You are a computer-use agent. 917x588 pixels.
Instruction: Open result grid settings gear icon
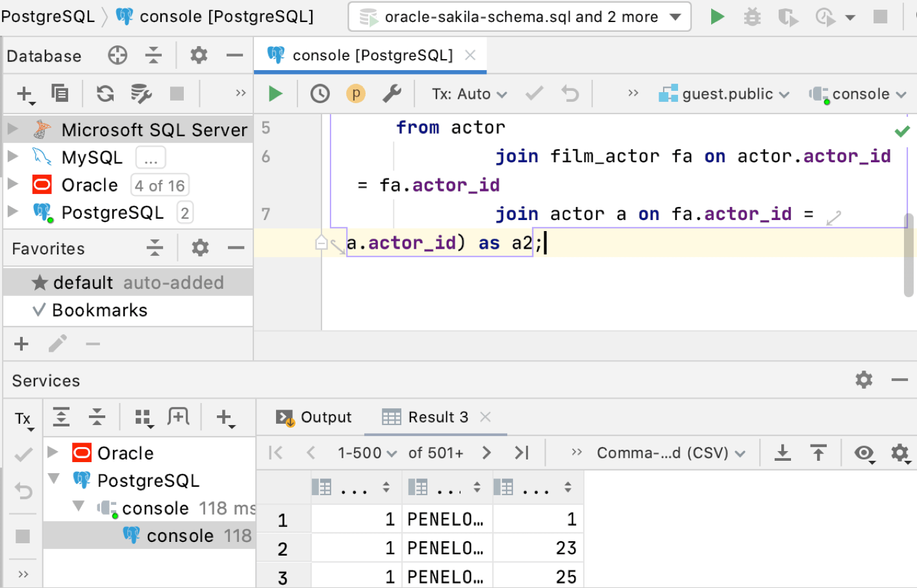[899, 453]
